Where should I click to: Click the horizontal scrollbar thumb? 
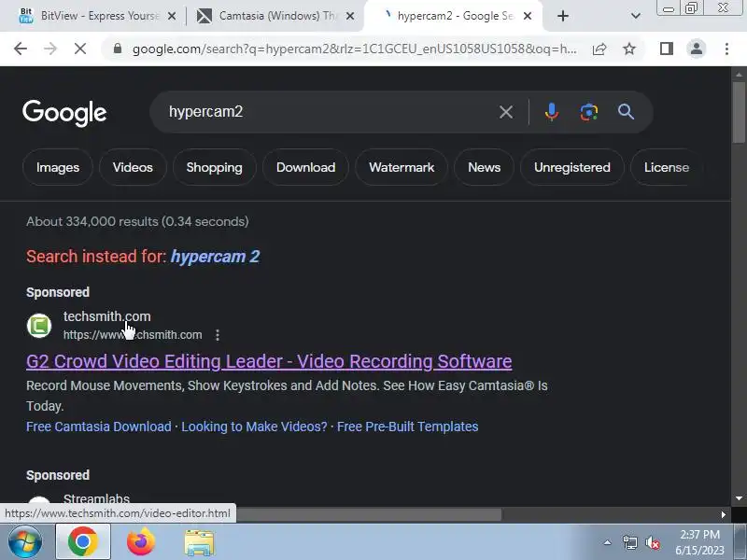tap(369, 514)
